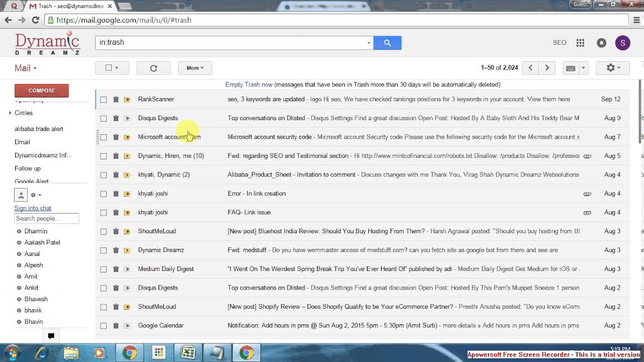Viewport: 644px width, 362px height.
Task: Go to older messages with next arrow
Action: (x=547, y=68)
